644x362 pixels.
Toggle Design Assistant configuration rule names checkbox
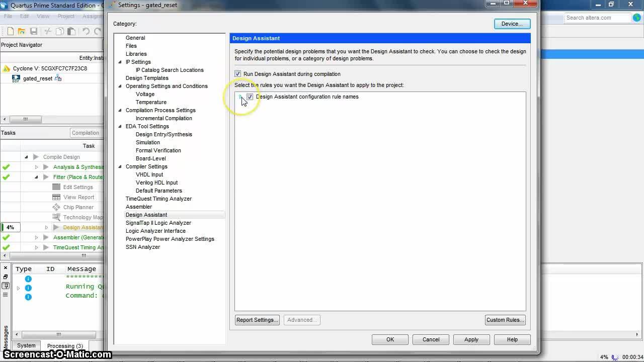click(250, 97)
